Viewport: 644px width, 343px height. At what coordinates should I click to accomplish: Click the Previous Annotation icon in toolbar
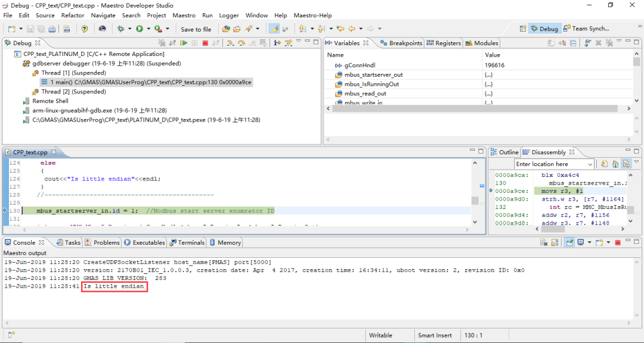[x=321, y=29]
